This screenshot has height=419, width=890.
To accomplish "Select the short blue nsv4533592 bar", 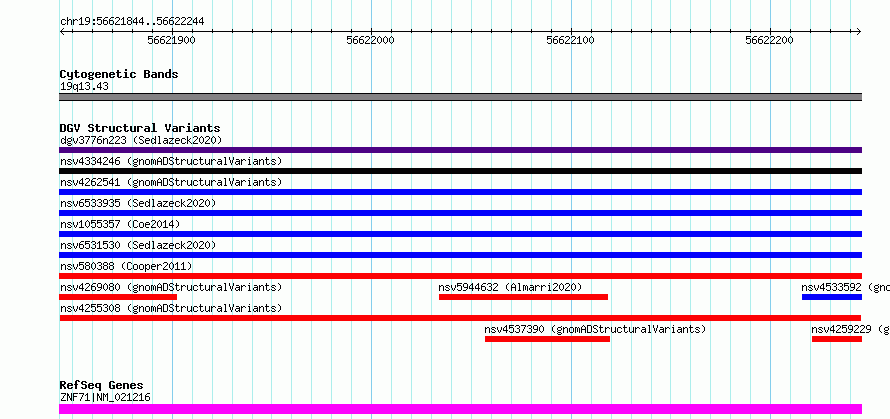I will (832, 297).
